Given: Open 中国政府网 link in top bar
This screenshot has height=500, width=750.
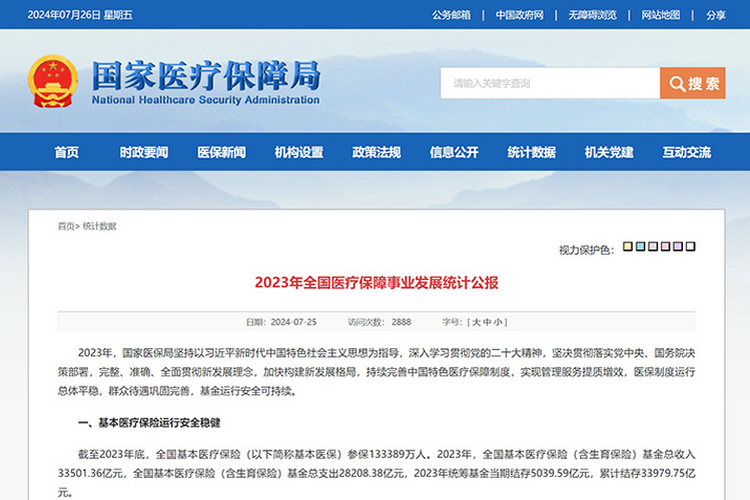Looking at the screenshot, I should pos(519,15).
